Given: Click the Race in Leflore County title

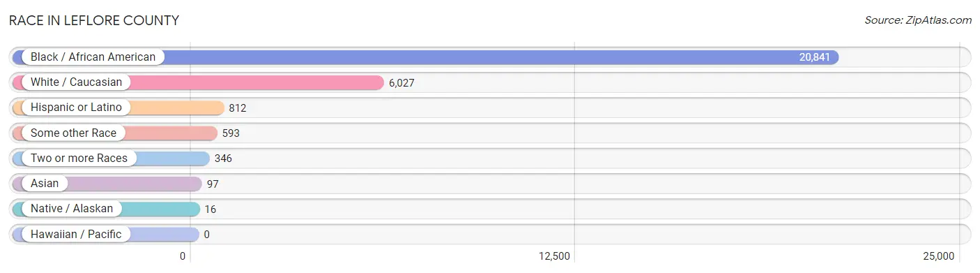Looking at the screenshot, I should [94, 20].
